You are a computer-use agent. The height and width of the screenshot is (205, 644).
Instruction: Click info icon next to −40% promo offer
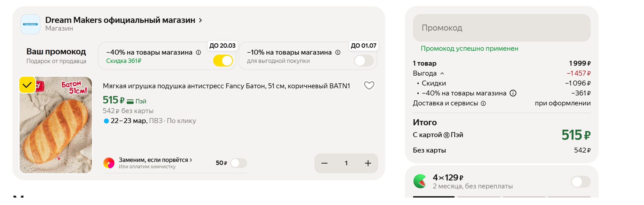pyautogui.click(x=198, y=52)
